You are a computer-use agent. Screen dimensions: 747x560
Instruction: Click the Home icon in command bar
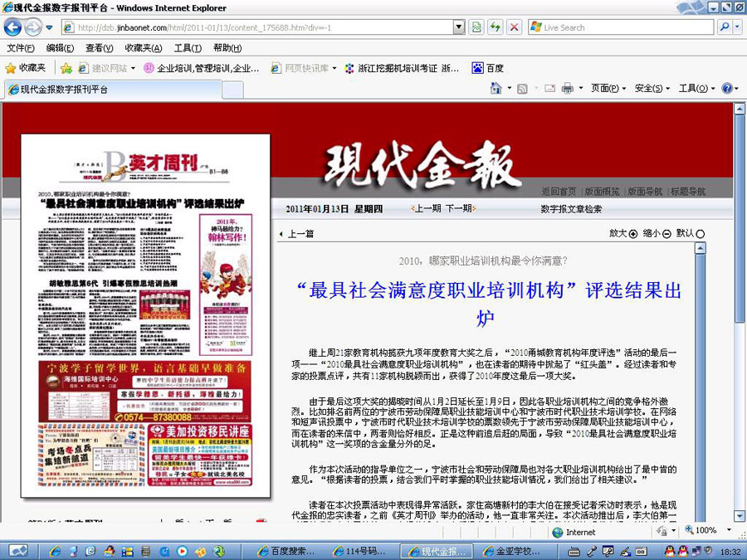(496, 88)
